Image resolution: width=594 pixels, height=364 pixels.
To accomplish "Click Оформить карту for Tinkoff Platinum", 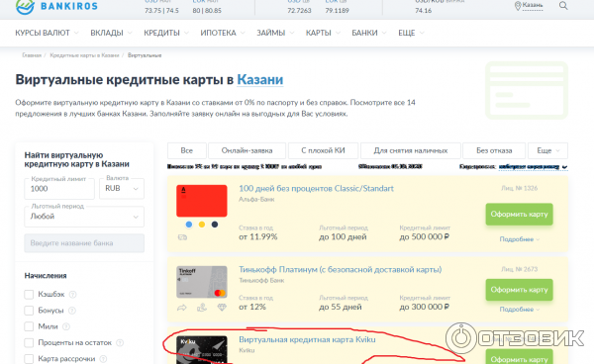I will click(520, 290).
